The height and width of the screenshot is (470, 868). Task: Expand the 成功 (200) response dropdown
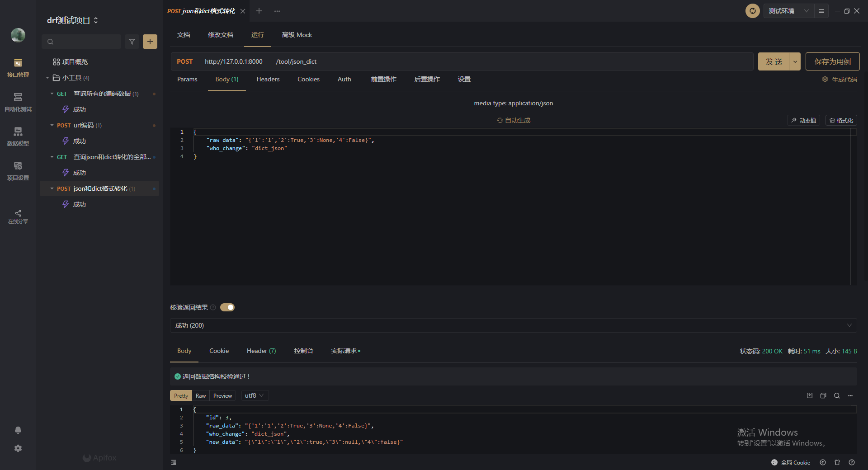click(x=849, y=325)
